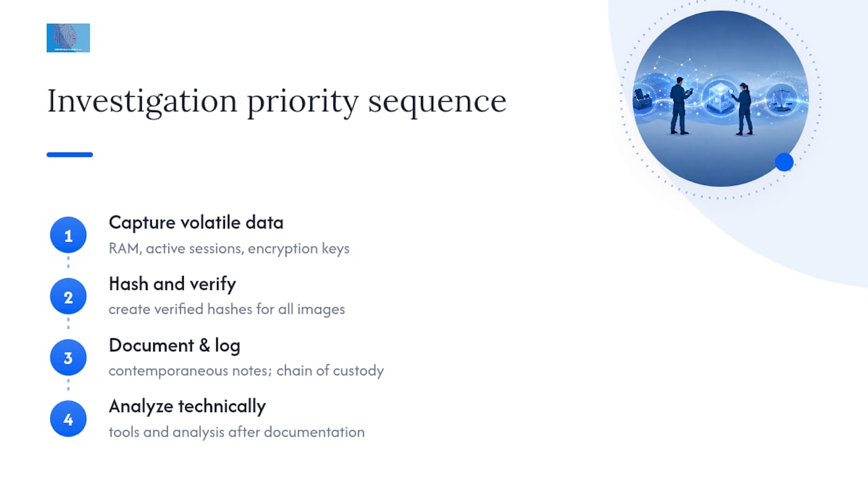Select the number 2 step circle

click(68, 297)
